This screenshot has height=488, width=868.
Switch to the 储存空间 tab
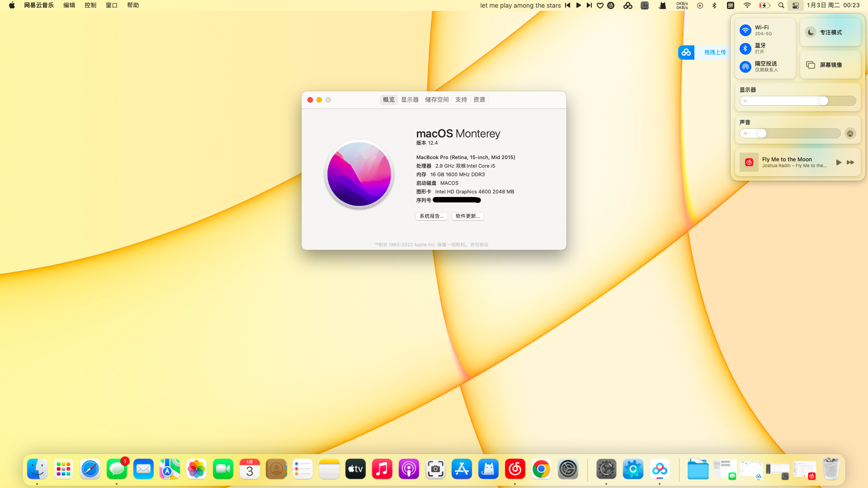pyautogui.click(x=437, y=99)
